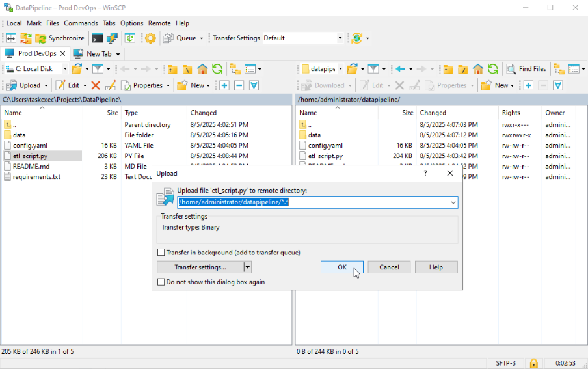Refresh the remote panel directory

click(493, 69)
